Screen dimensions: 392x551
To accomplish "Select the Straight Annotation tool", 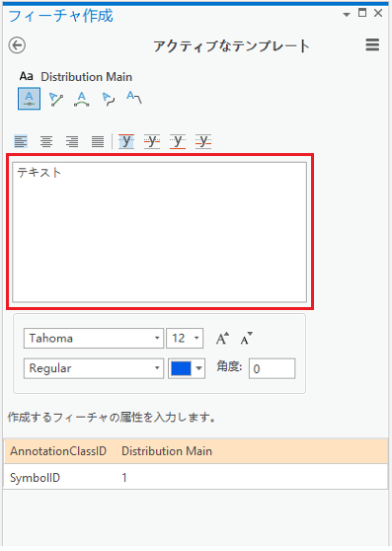I will 55,99.
